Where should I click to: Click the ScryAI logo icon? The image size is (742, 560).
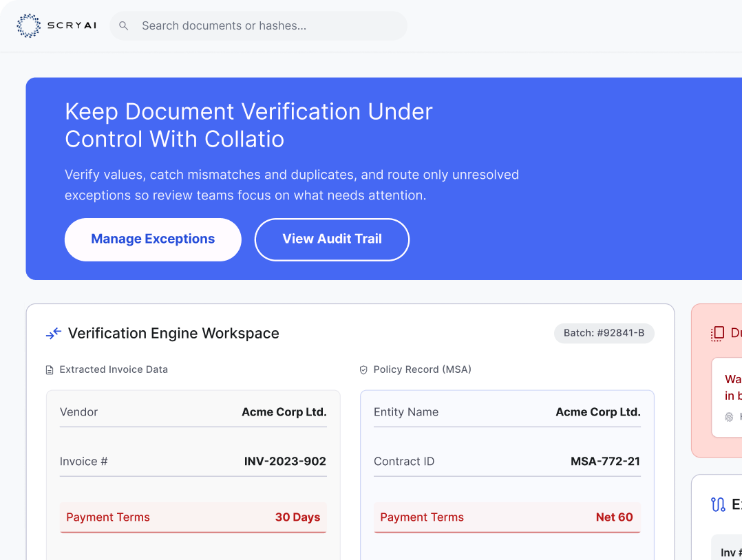[28, 25]
